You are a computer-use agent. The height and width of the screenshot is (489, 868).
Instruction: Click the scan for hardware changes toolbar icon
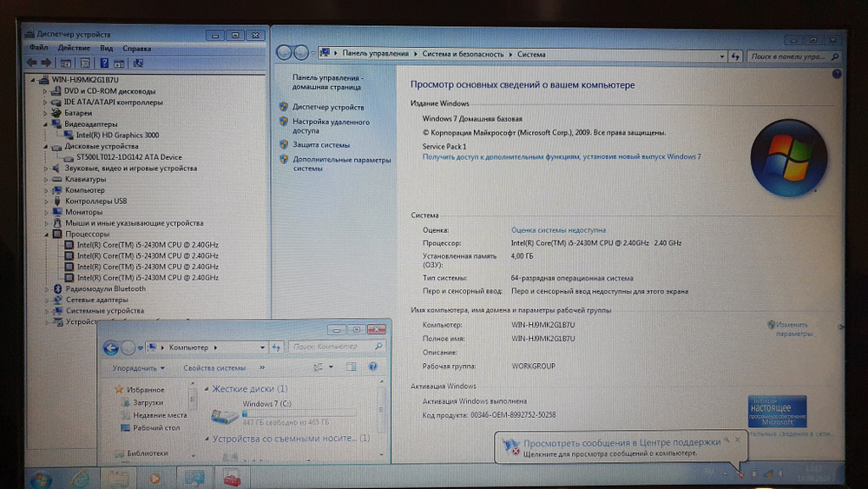(x=138, y=63)
